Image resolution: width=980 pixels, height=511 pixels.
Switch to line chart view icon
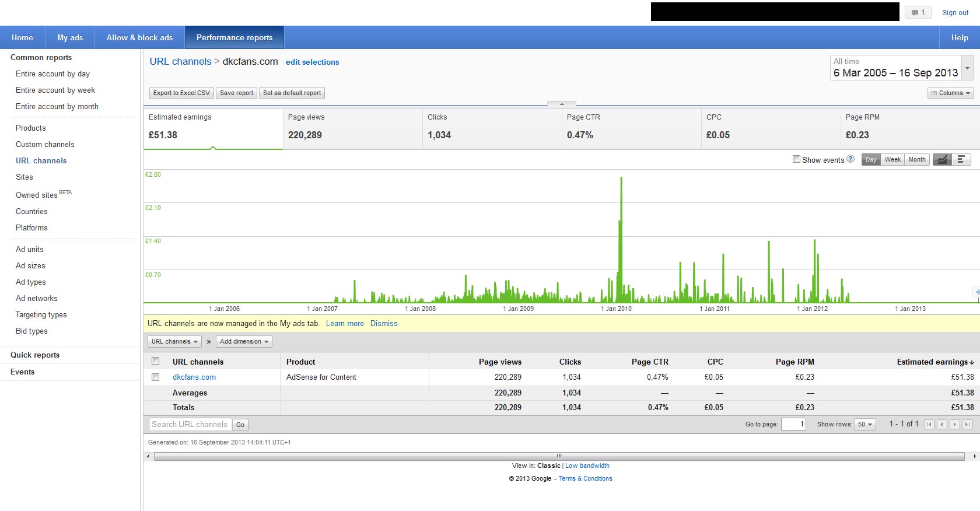tap(942, 159)
